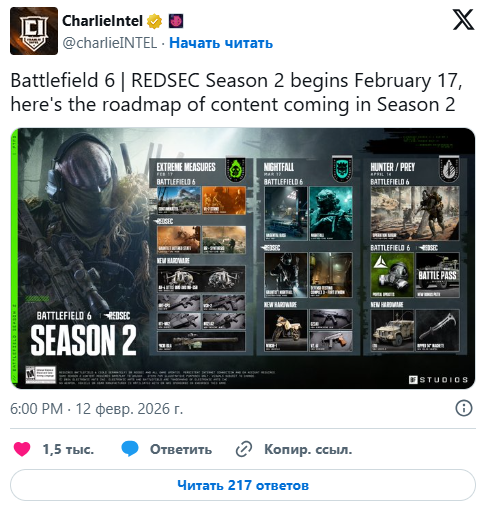Click the blue reply speech bubble icon
The height and width of the screenshot is (511, 486).
coord(130,449)
